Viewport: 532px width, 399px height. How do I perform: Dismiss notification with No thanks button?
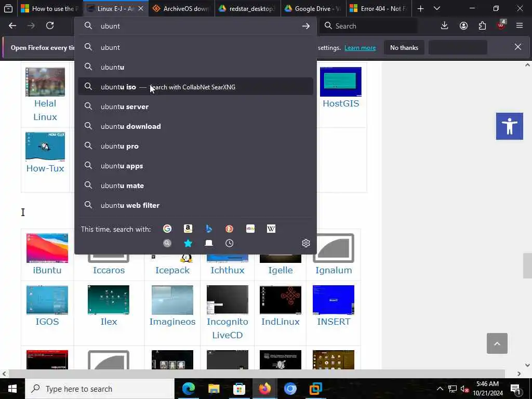404,48
